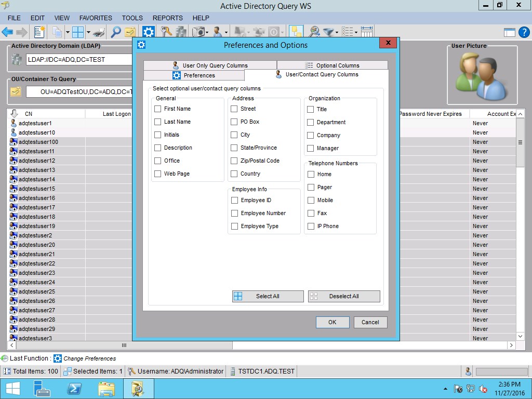532x399 pixels.
Task: Open File Explorer from the taskbar
Action: 107,389
